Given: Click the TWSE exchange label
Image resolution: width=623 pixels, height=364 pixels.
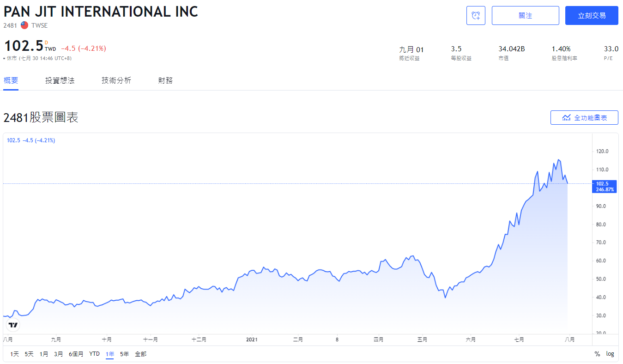Looking at the screenshot, I should 39,25.
